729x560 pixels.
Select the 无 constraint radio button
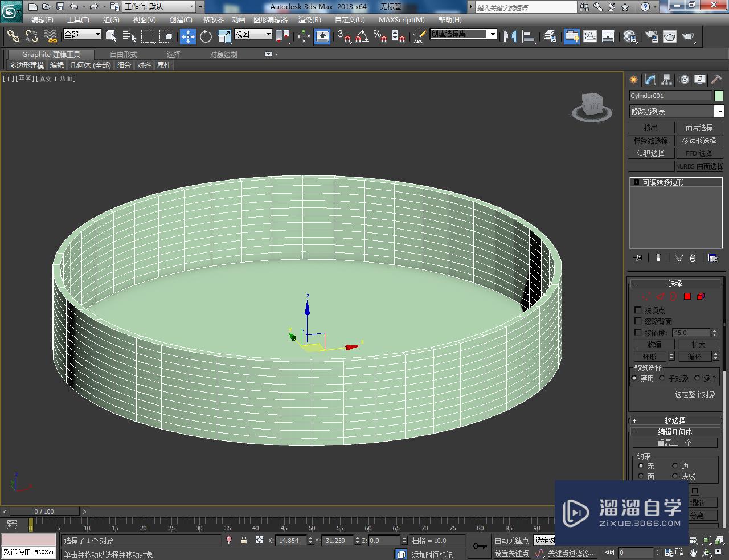641,465
